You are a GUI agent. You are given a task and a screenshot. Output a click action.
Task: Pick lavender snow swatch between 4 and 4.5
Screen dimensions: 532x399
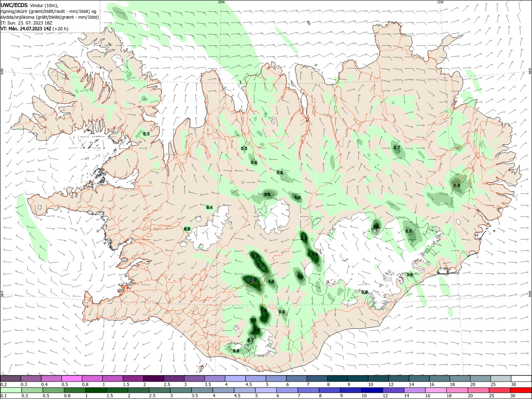tap(234, 378)
